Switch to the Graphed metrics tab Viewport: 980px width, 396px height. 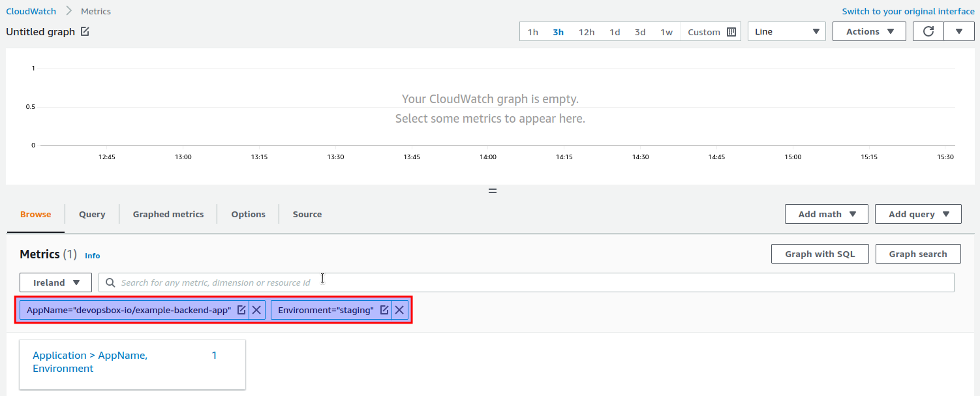click(168, 213)
